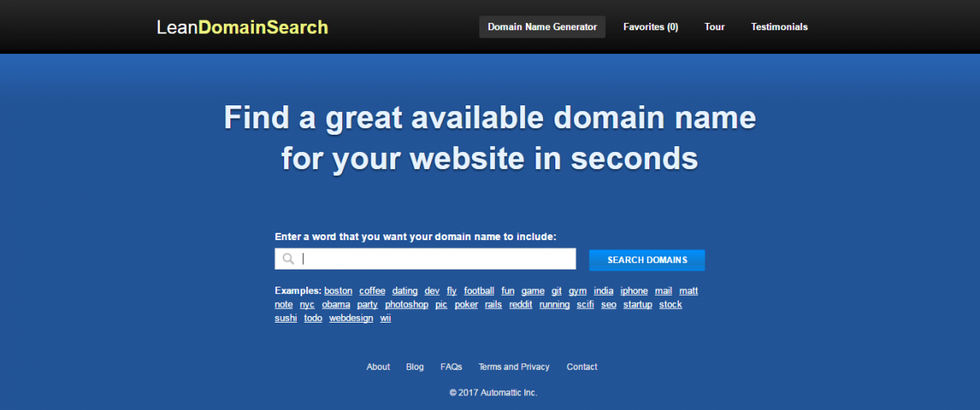The width and height of the screenshot is (980, 410).
Task: Choose the running example link
Action: click(555, 305)
